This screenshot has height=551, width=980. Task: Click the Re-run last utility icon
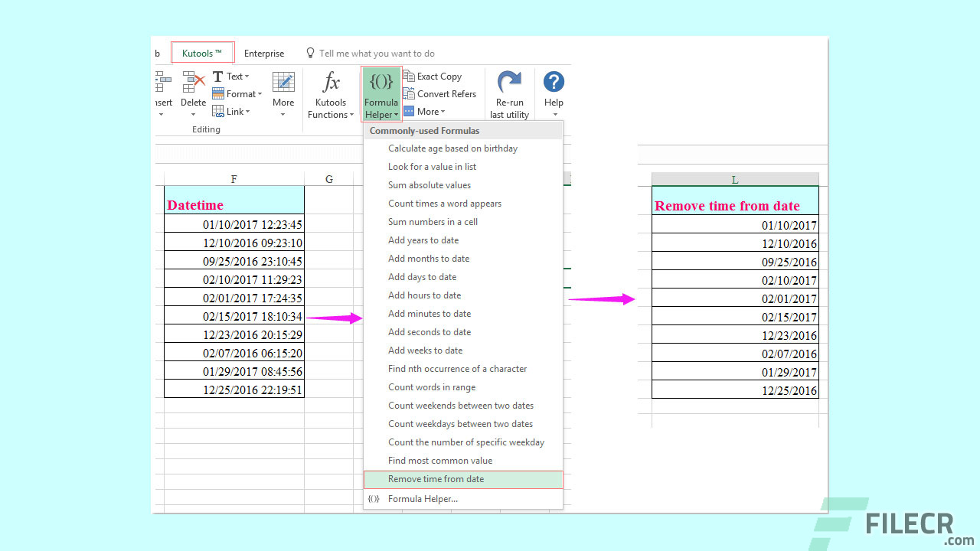(x=508, y=84)
